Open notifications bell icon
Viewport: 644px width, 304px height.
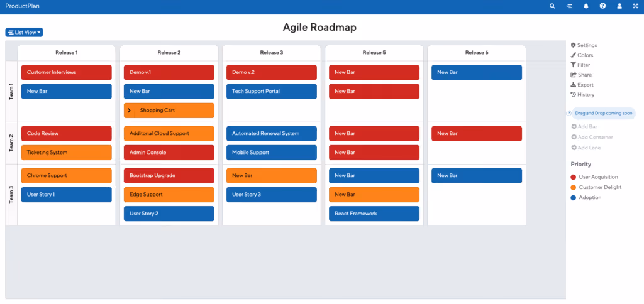point(586,6)
